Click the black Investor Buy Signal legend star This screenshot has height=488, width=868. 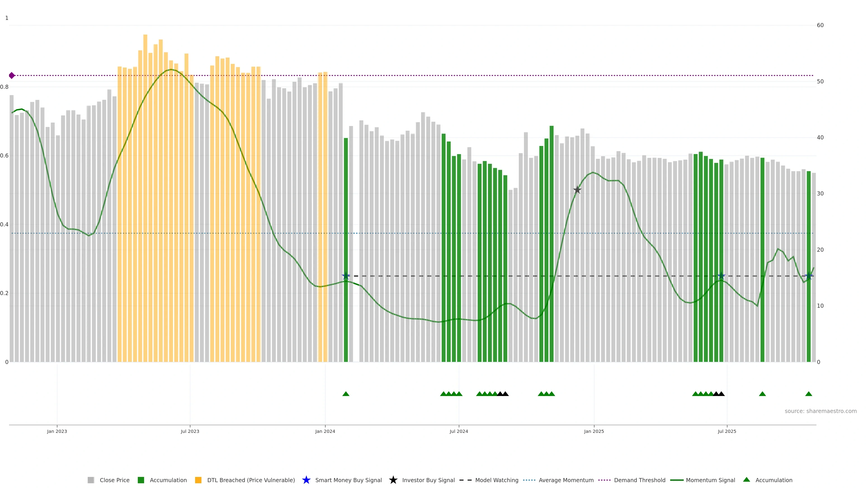(393, 480)
